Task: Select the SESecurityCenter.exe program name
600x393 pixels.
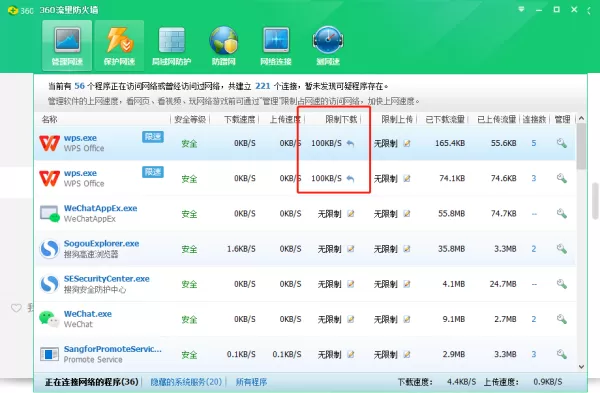Action: tap(107, 279)
